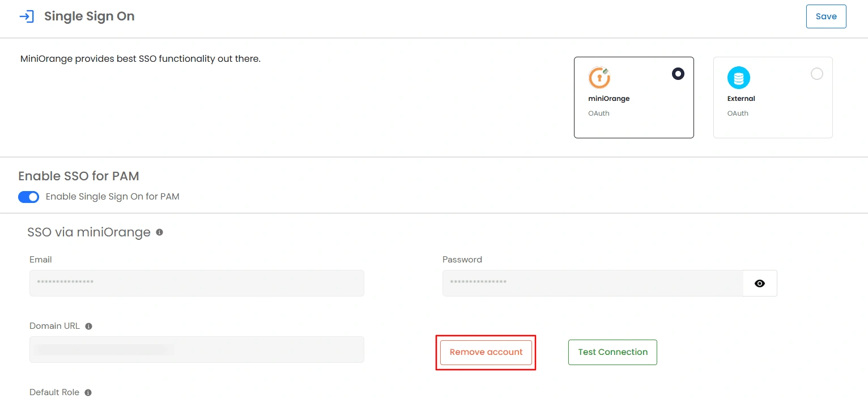Click info icon next to SSO via miniOrange
Viewport: 868px width, 398px height.
pos(160,232)
